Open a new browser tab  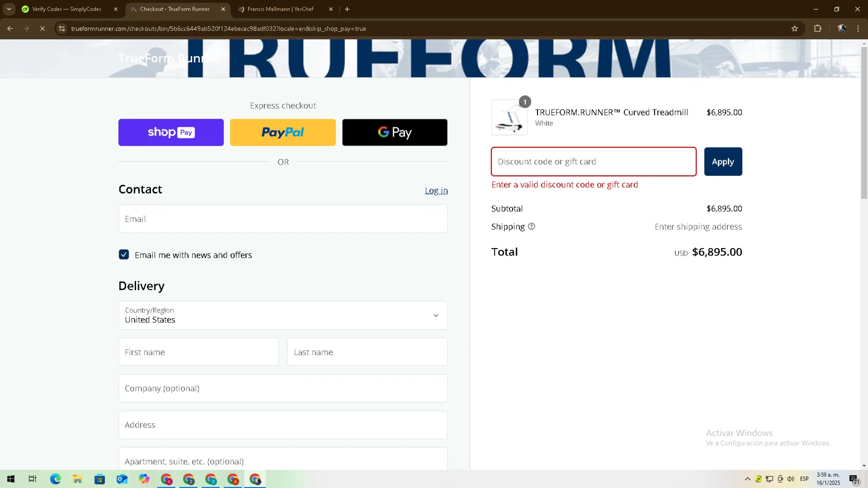347,9
